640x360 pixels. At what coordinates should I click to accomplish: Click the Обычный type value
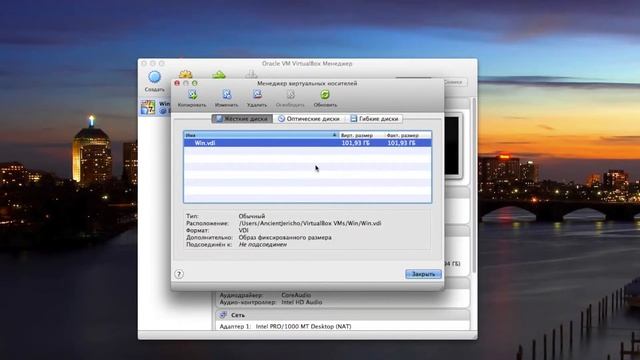tap(252, 216)
